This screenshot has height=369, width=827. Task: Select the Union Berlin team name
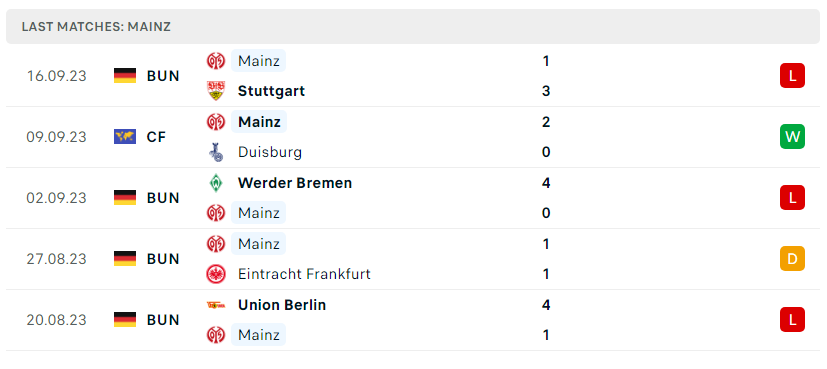pos(282,305)
